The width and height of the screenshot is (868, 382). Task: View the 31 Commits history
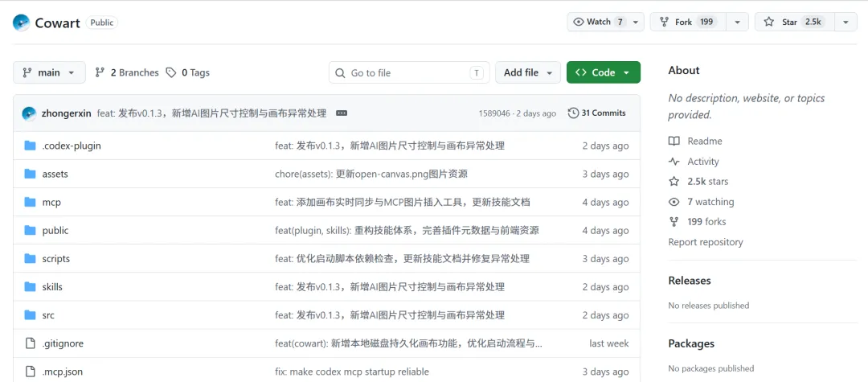[597, 113]
